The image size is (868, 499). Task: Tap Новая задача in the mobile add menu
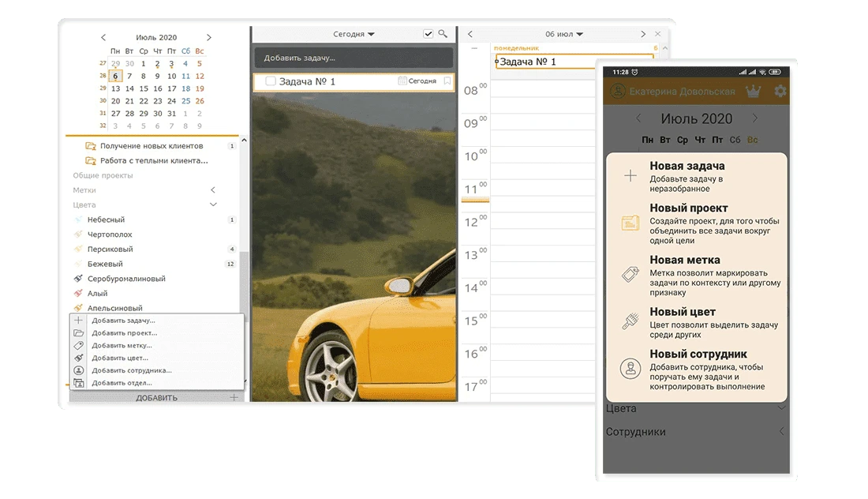[687, 167]
